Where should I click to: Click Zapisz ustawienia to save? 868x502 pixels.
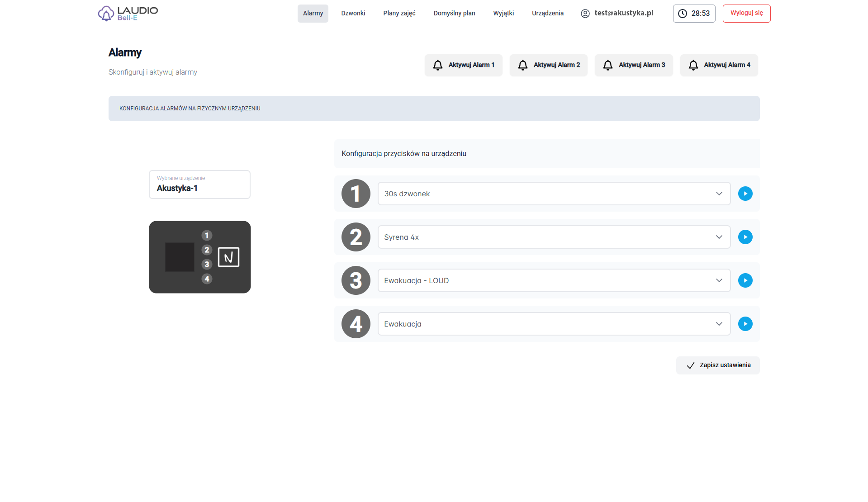[x=717, y=365]
